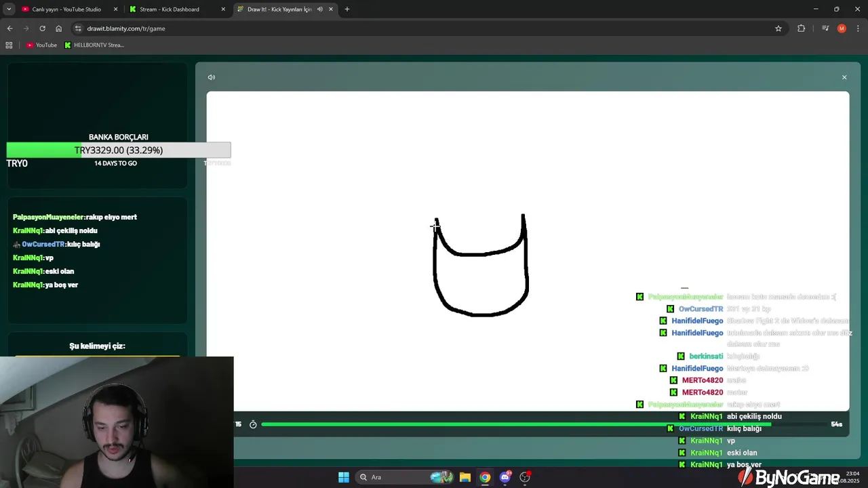Click the '14 DAYS TO GO' text
Image resolution: width=868 pixels, height=488 pixels.
coord(115,163)
